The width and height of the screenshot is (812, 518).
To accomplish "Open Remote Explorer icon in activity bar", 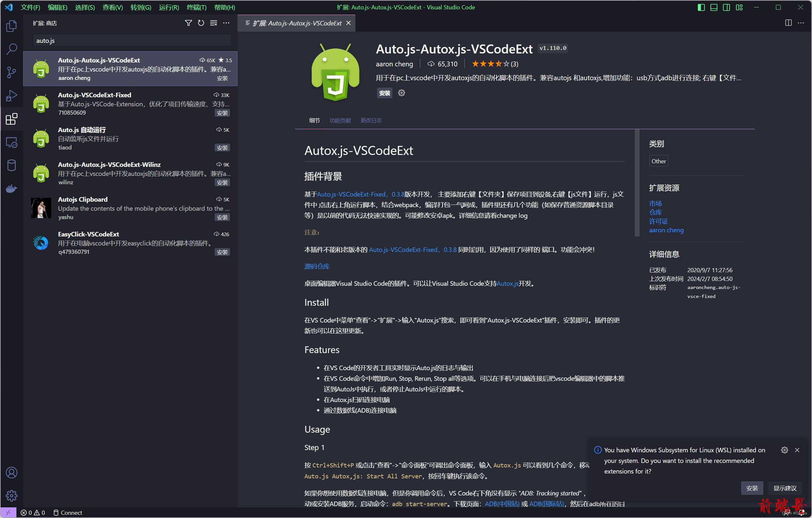I will (x=12, y=142).
